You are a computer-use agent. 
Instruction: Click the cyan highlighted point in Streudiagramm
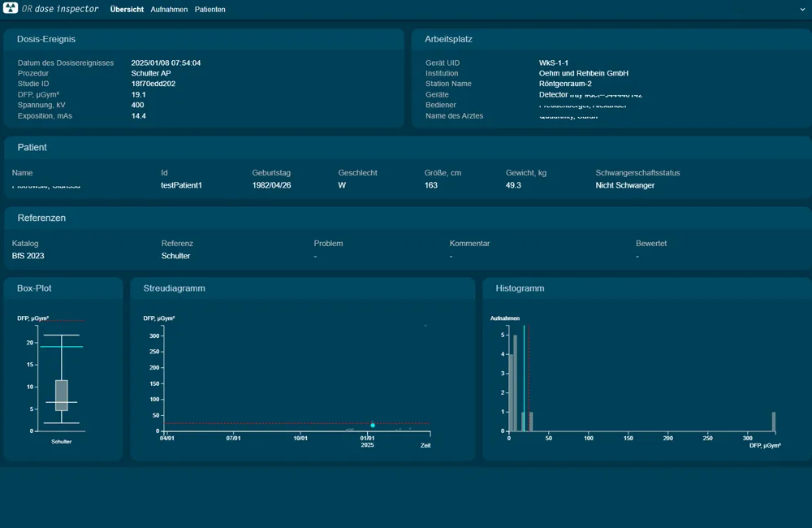pos(373,425)
